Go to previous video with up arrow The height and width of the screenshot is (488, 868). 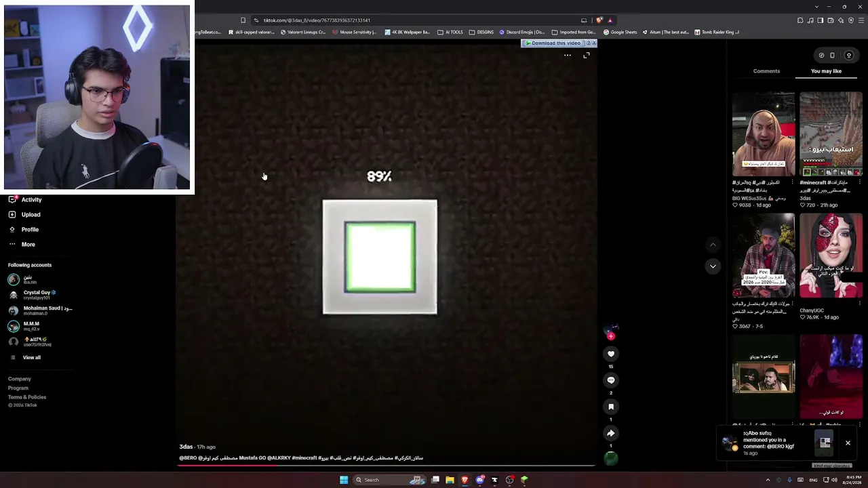(x=713, y=245)
